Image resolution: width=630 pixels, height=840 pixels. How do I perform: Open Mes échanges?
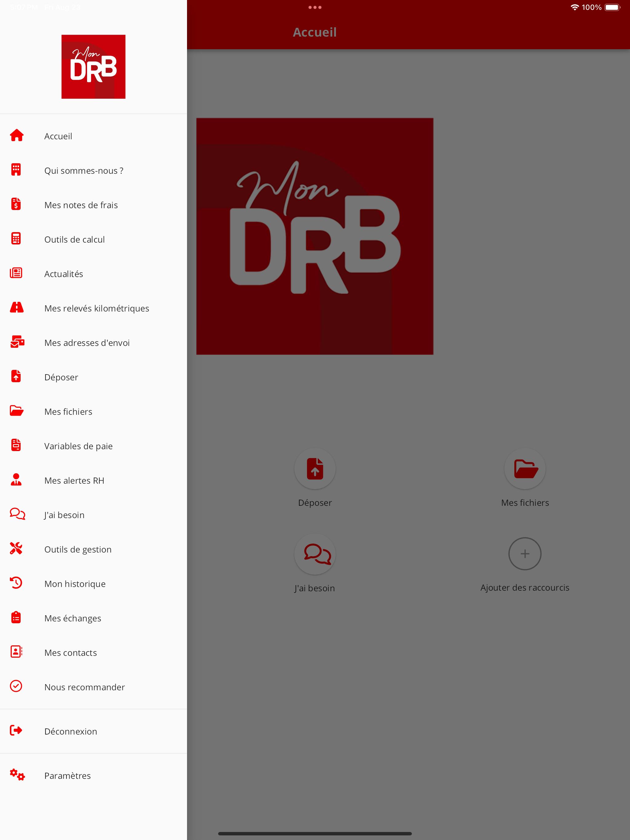point(94,618)
